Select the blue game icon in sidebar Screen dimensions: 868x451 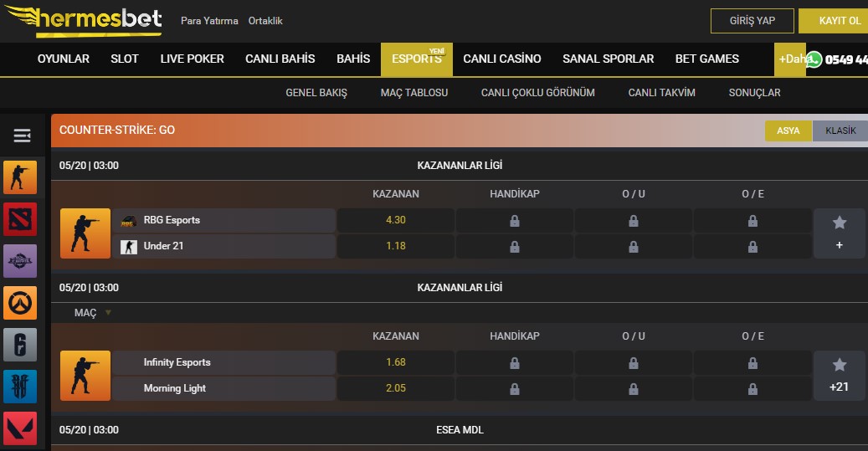(x=20, y=387)
